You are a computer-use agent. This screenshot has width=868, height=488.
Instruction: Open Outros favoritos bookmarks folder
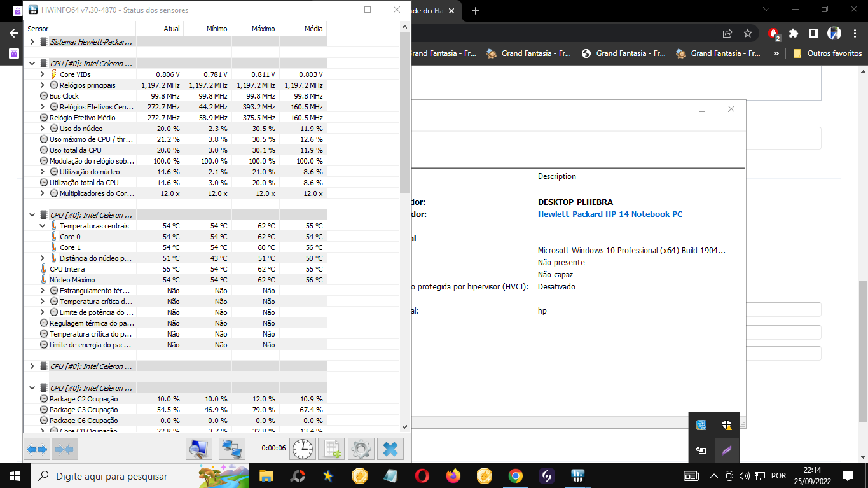click(x=827, y=53)
